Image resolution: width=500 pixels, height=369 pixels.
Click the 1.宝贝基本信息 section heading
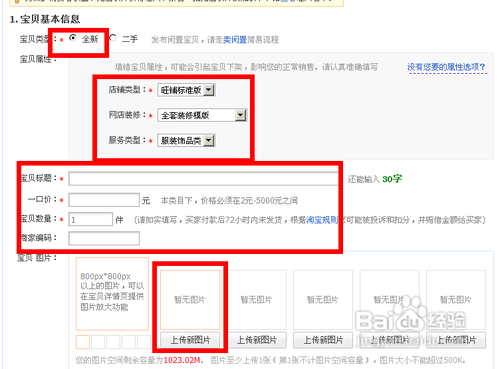tap(45, 19)
